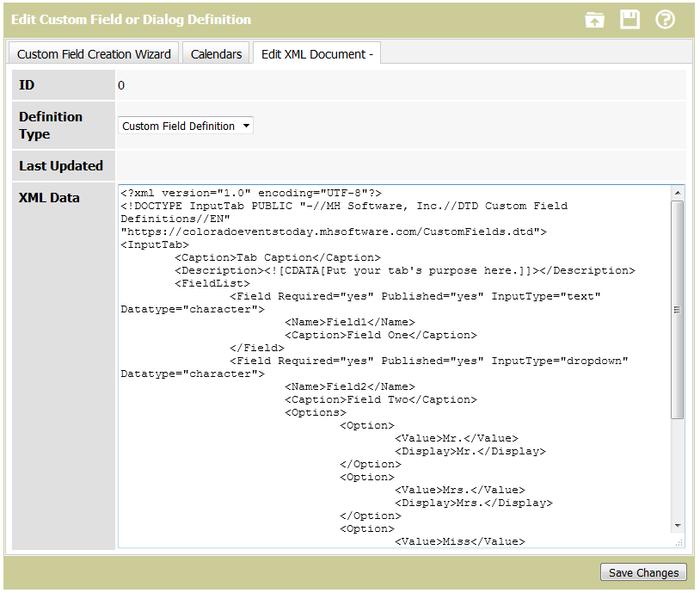The width and height of the screenshot is (700, 593).
Task: Place cursor on the DOCTYPE declaration line
Action: 344,206
